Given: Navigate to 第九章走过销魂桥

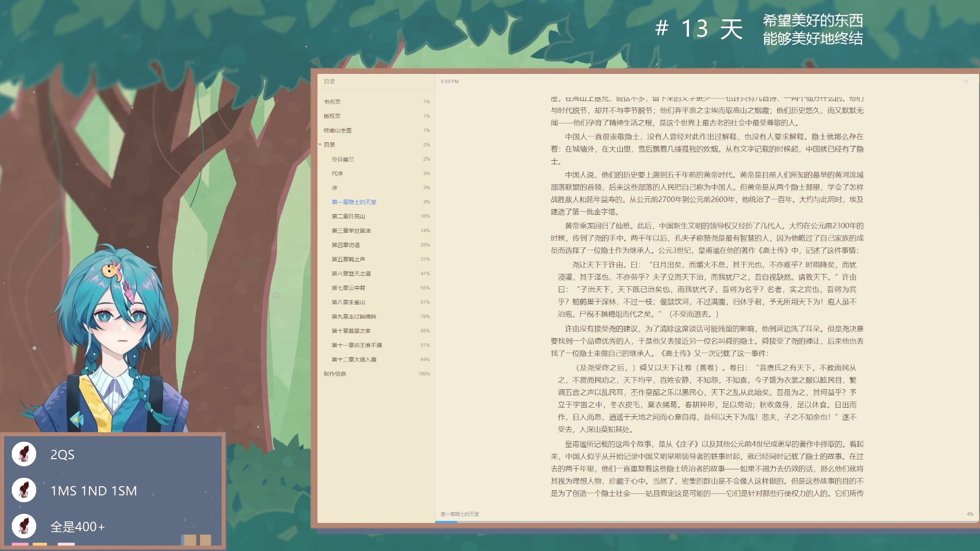Looking at the screenshot, I should click(376, 316).
